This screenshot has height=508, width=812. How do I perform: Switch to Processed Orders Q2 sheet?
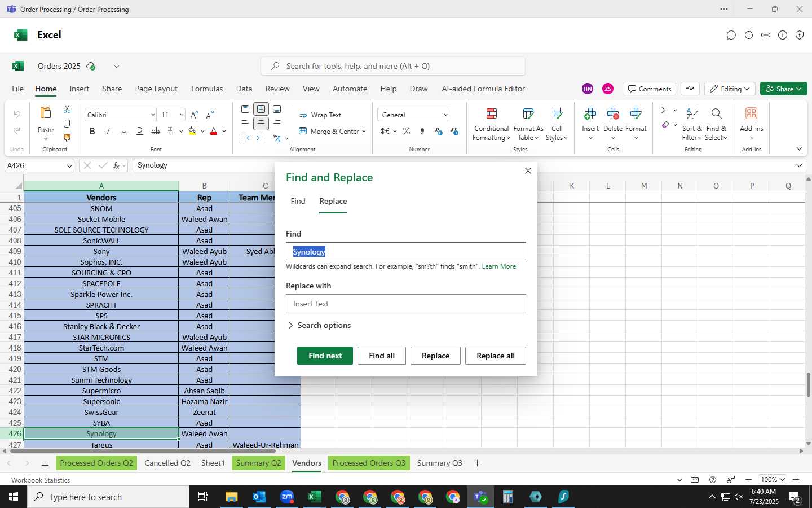pos(96,463)
